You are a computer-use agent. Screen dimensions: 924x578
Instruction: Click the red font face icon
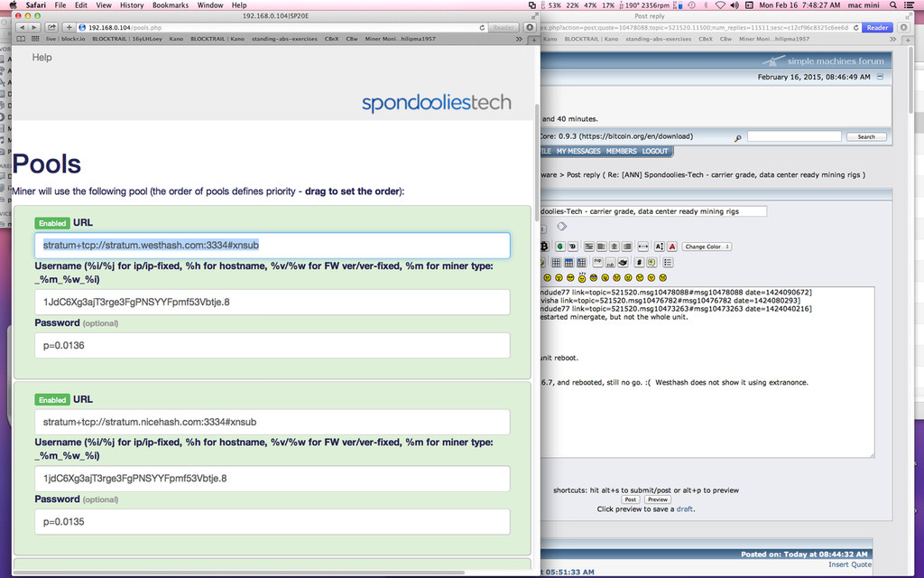pyautogui.click(x=671, y=247)
